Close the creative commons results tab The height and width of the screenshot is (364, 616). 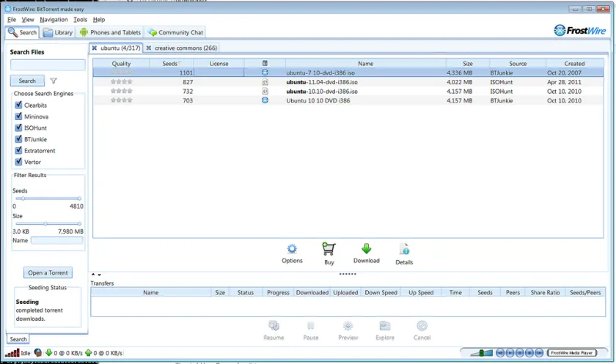click(148, 48)
